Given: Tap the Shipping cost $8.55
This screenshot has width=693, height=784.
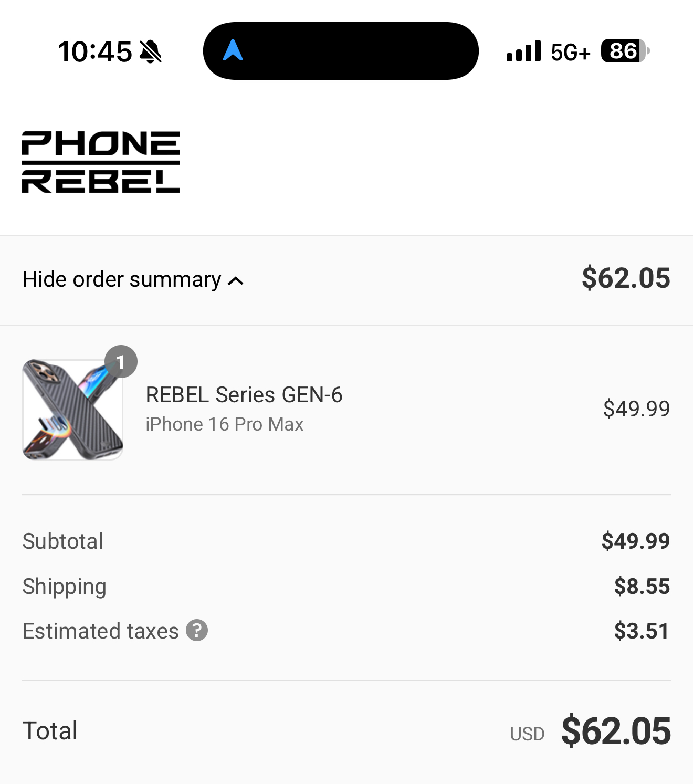Looking at the screenshot, I should (x=642, y=586).
